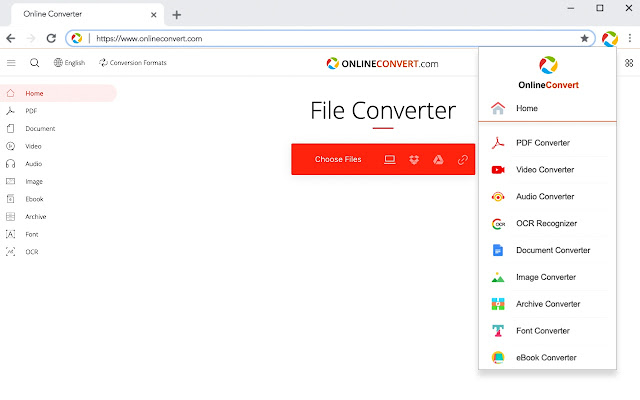
Task: Click the OCR Recognizer icon
Action: coord(498,224)
